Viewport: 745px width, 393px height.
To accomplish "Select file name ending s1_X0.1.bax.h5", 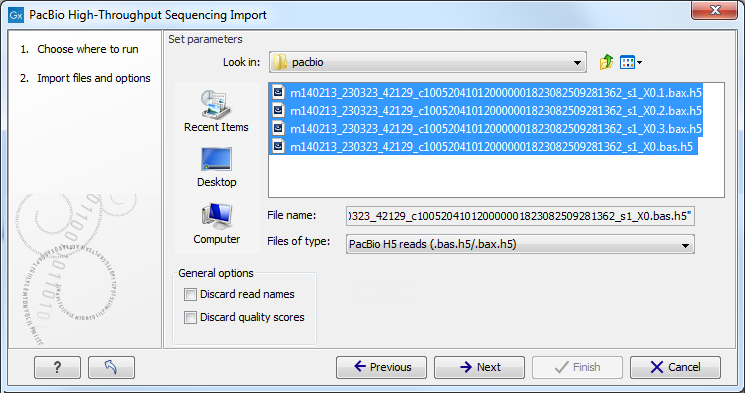I will 496,93.
